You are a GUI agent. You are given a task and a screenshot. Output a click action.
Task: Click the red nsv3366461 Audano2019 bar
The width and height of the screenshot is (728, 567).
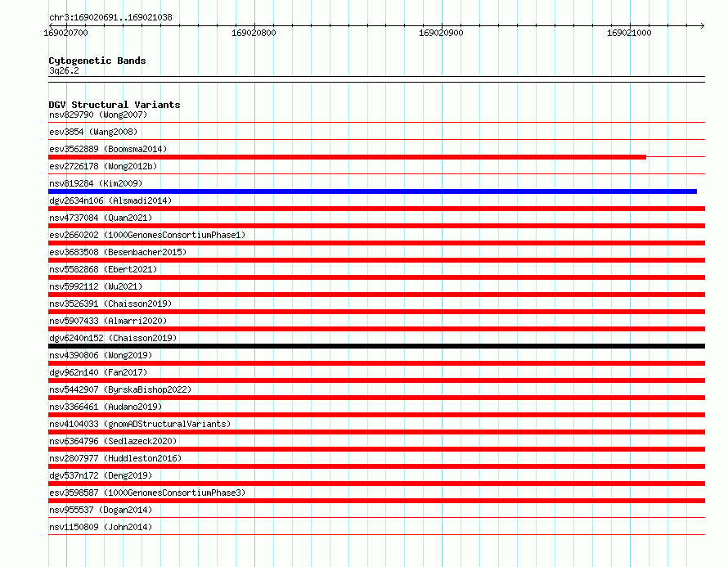point(376,415)
